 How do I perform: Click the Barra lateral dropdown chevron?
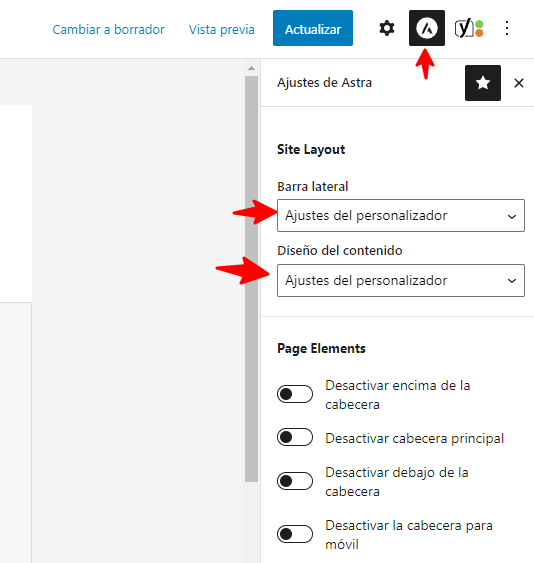click(512, 217)
